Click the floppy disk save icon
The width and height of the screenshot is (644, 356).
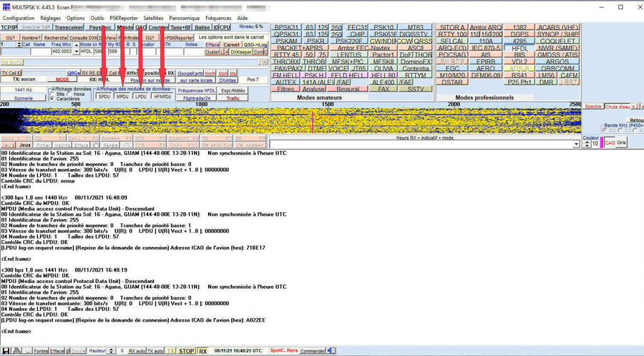[6, 351]
